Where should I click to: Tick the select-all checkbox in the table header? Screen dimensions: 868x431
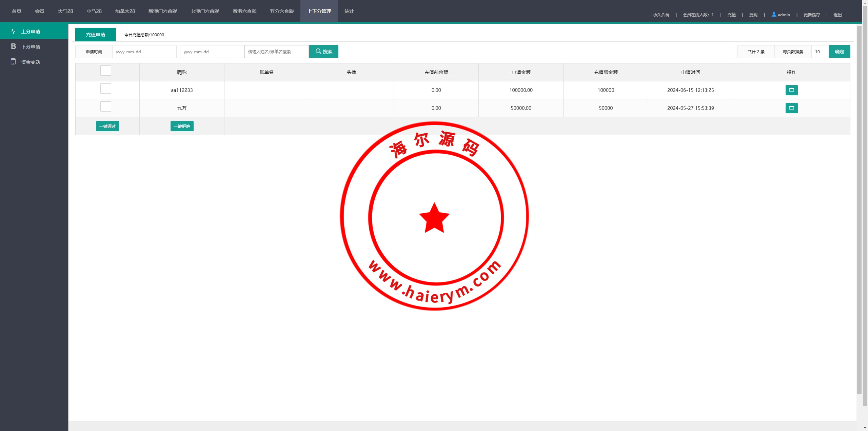[x=106, y=71]
